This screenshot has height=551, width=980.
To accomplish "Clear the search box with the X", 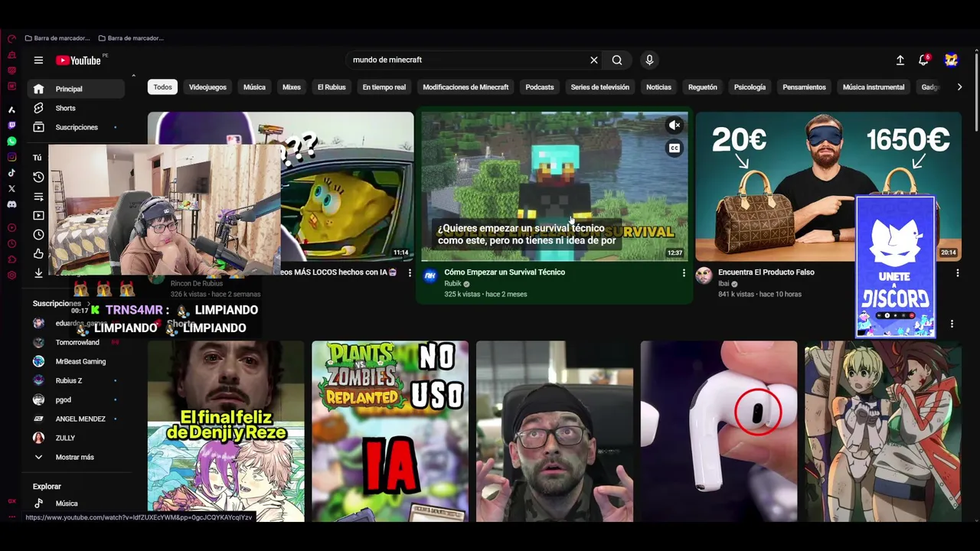I will [593, 60].
